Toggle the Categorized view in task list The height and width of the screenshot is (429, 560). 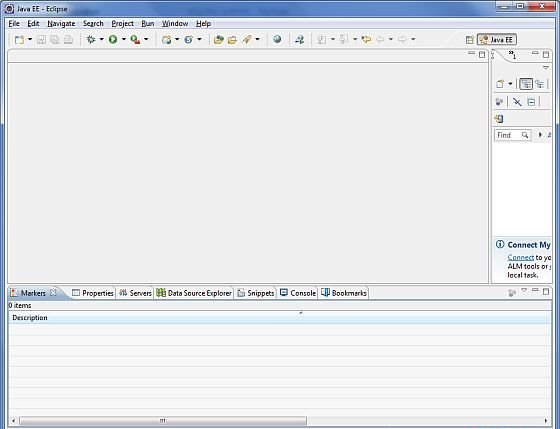pos(525,84)
